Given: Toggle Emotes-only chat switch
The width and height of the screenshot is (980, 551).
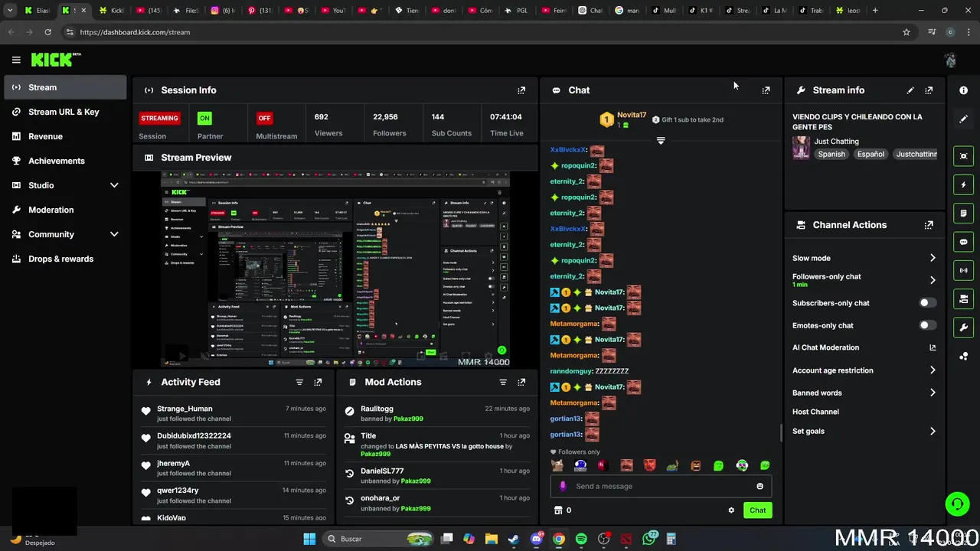Looking at the screenshot, I should point(927,325).
